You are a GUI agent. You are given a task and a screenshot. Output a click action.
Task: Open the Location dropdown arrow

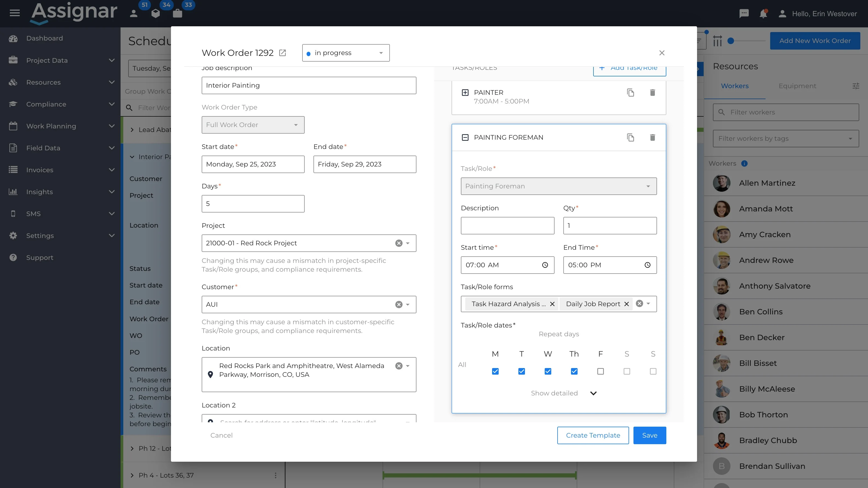click(408, 366)
